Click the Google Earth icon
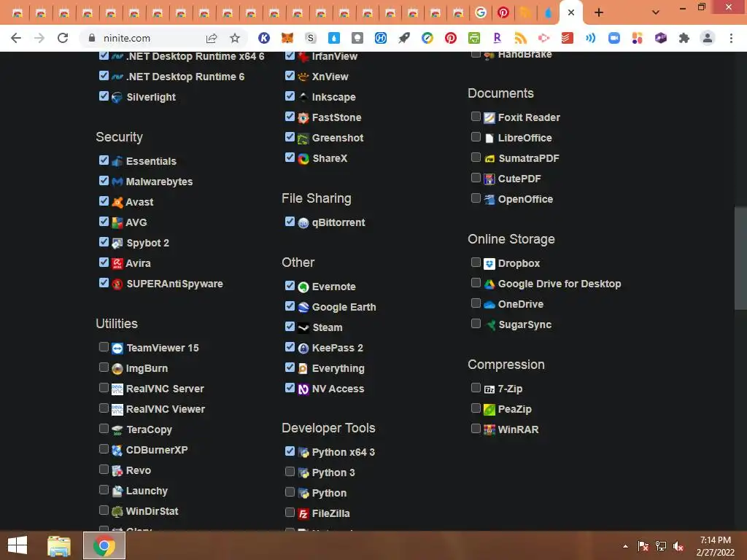This screenshot has height=560, width=747. pyautogui.click(x=303, y=307)
